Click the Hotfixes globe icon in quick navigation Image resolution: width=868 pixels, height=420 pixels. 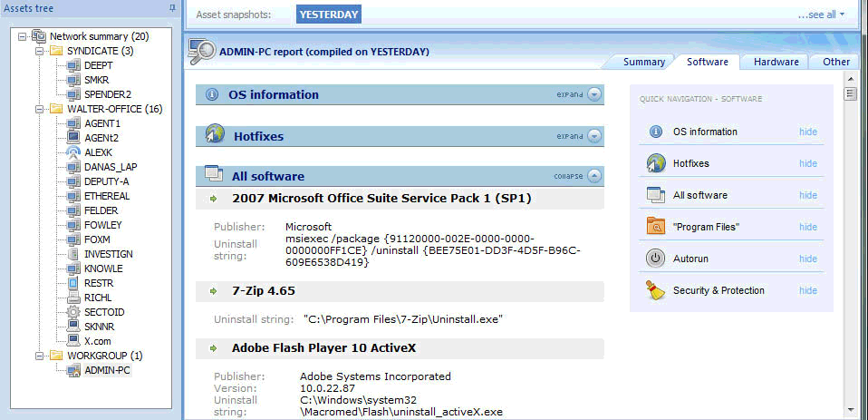656,163
